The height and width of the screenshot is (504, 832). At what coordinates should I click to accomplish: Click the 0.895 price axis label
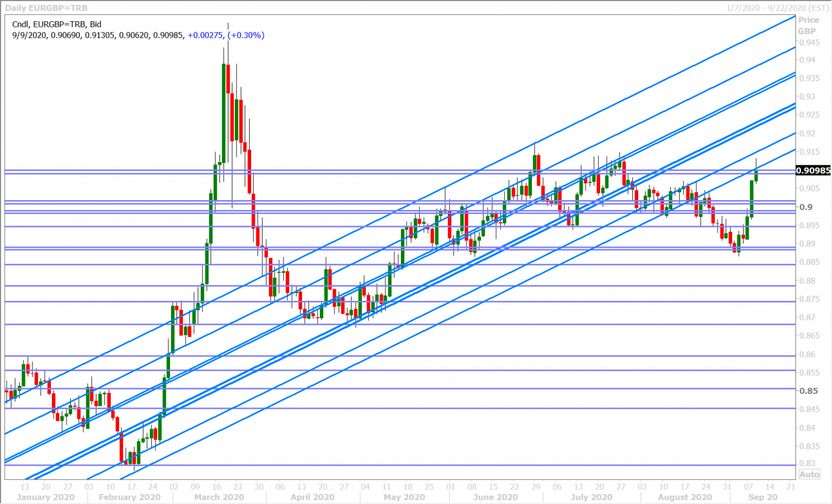tap(810, 225)
